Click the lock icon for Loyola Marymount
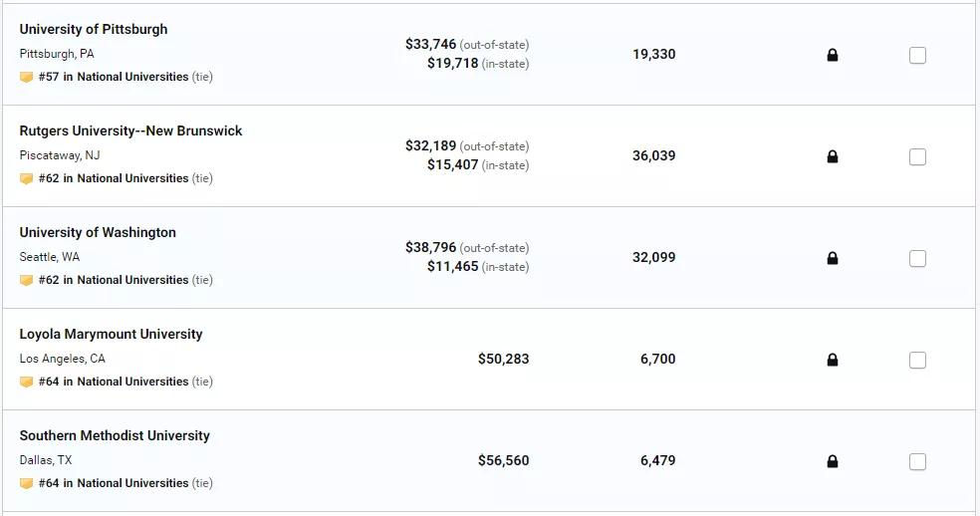The width and height of the screenshot is (980, 516). point(832,360)
